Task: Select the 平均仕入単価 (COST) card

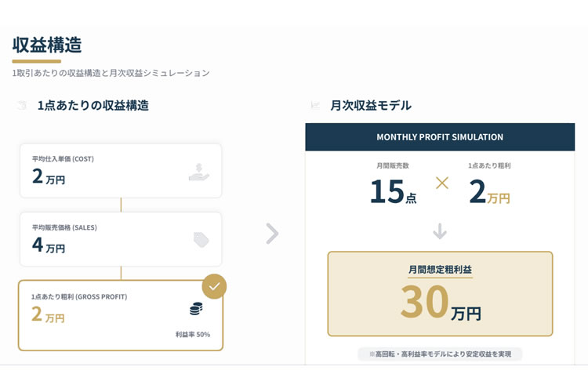Action: [120, 171]
